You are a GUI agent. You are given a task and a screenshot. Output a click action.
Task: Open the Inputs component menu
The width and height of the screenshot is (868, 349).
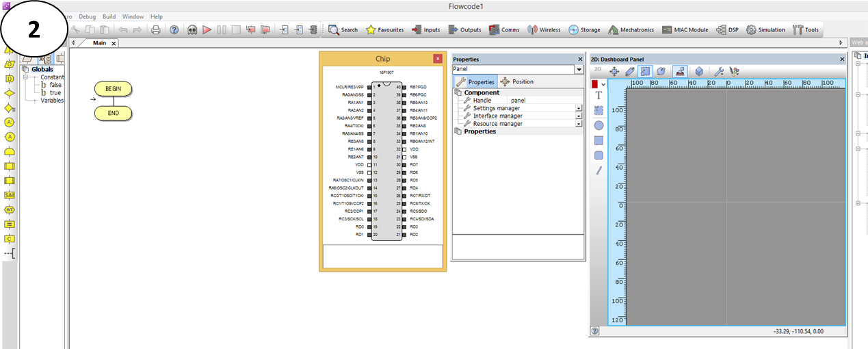(425, 30)
